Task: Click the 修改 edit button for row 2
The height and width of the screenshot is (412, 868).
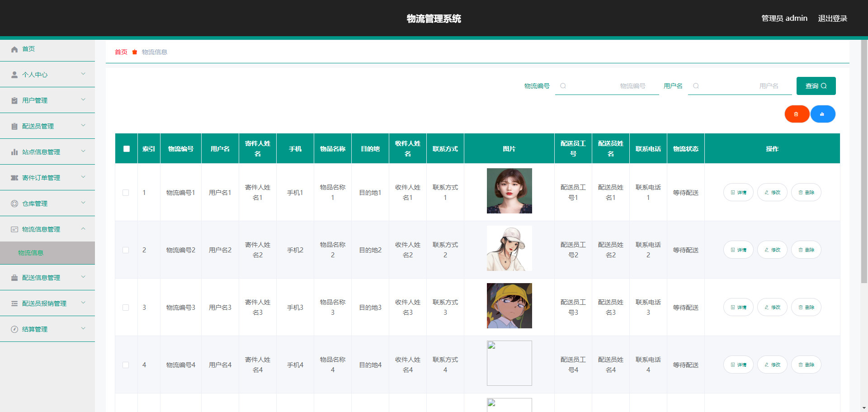Action: (772, 250)
